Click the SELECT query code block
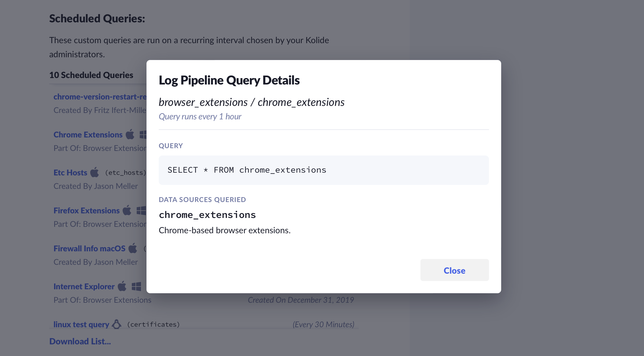The image size is (644, 356). [324, 170]
